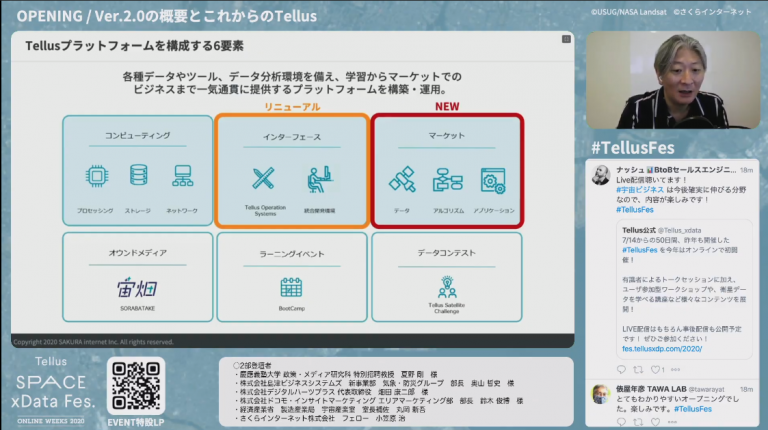This screenshot has width=768, height=430.
Task: Open more options on ナッシュ's tweet
Action: click(675, 369)
